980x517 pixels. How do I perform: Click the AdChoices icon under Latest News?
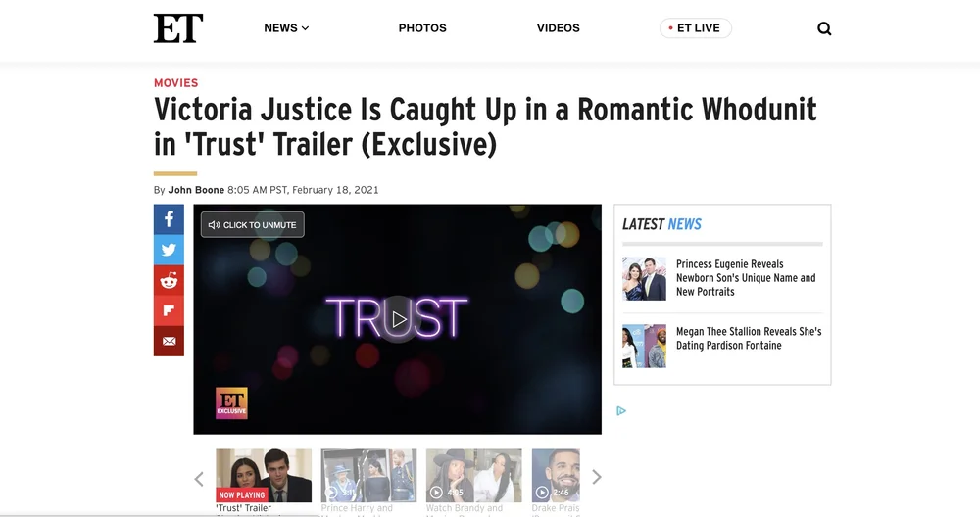point(621,411)
